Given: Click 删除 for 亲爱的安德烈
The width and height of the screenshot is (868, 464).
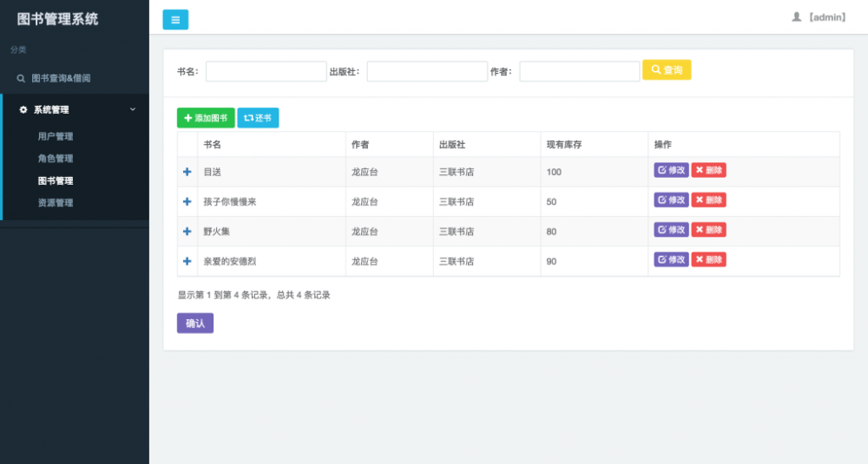Looking at the screenshot, I should (x=708, y=259).
